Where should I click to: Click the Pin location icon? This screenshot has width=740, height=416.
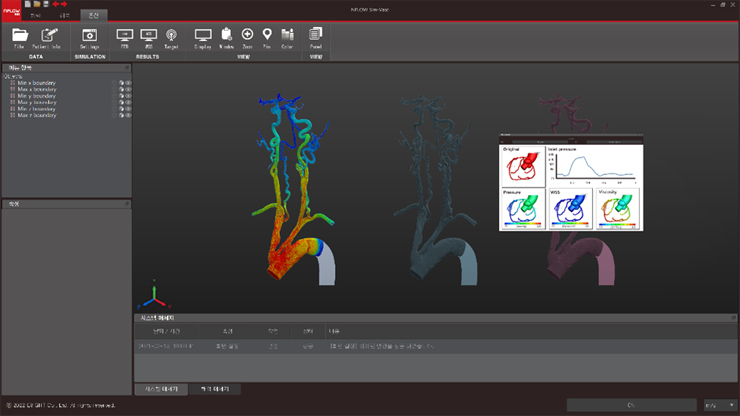[x=267, y=37]
